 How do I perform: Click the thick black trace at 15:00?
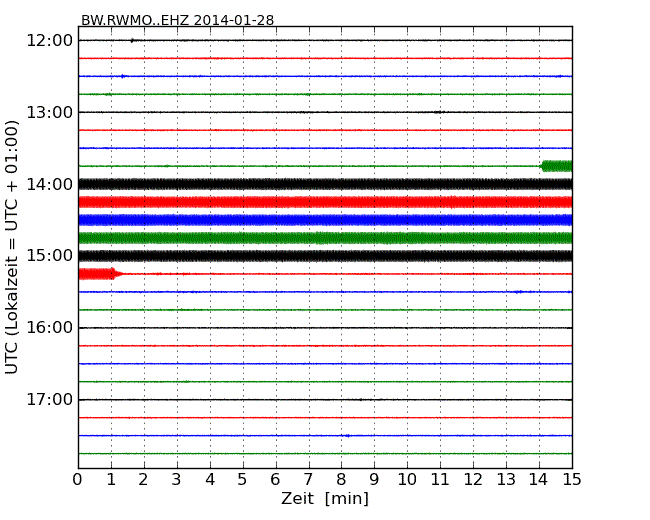[325, 256]
